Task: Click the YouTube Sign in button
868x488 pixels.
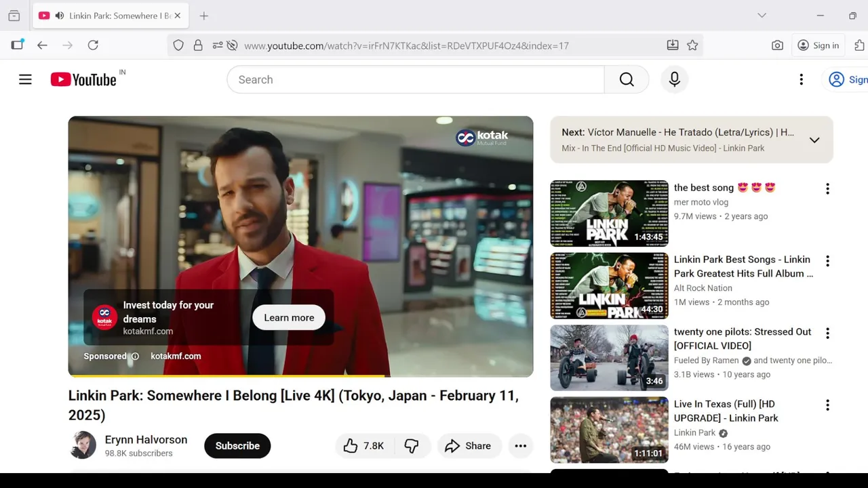Action: click(848, 79)
